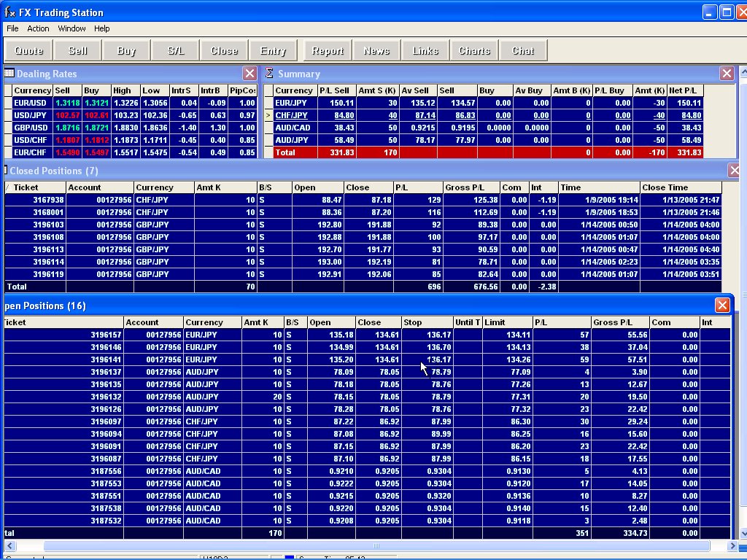
Task: Click the horizontal scrollbar track
Action: (376, 545)
